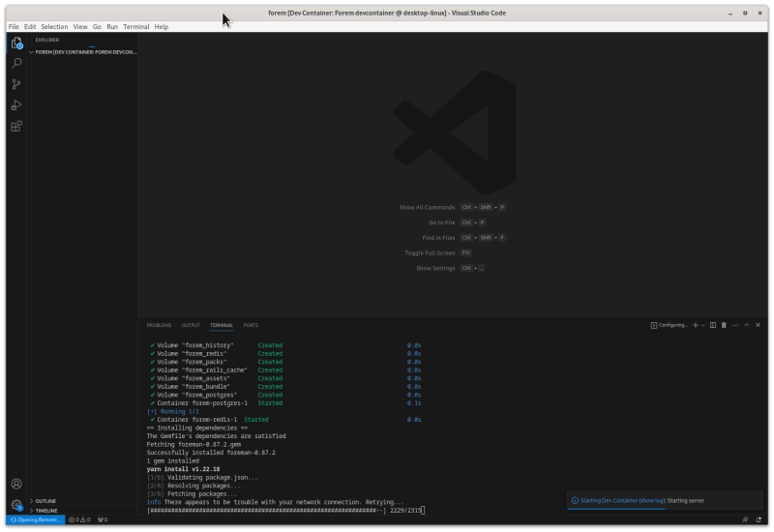Screen dimensions: 774x532
Task: Open the Explorer view in activity bar
Action: (x=16, y=44)
